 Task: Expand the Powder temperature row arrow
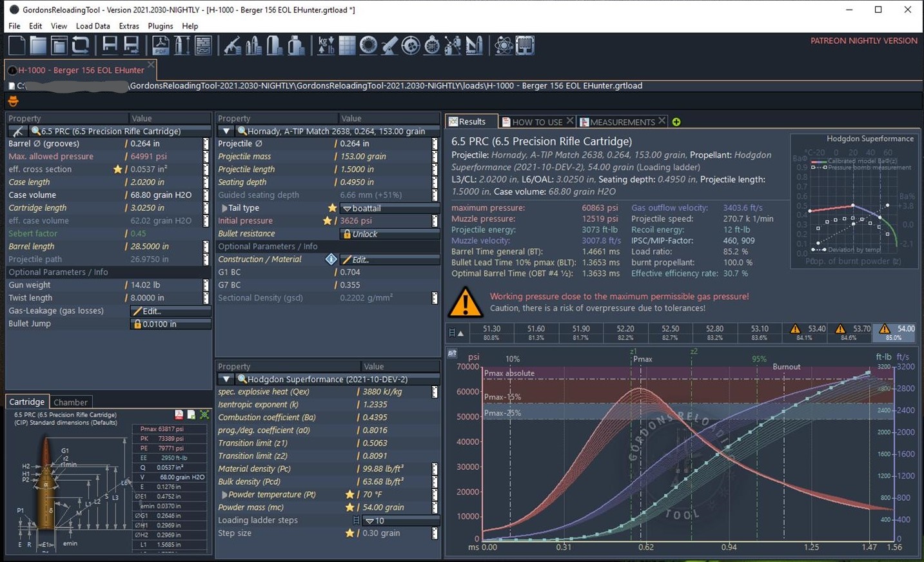pyautogui.click(x=224, y=494)
